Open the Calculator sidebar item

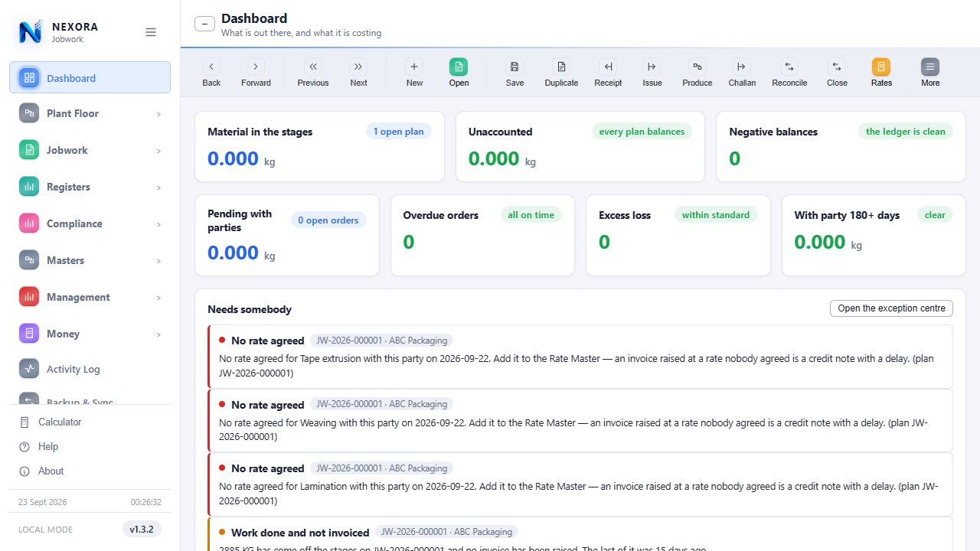[90, 422]
